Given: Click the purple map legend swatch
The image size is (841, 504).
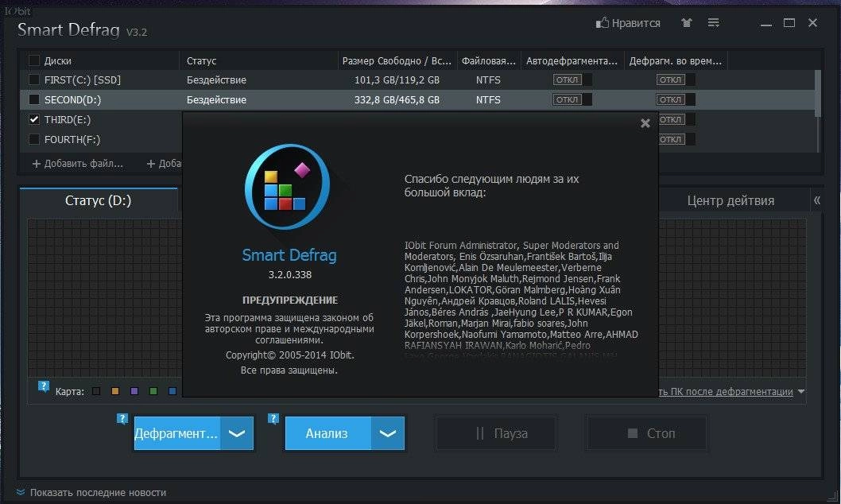Looking at the screenshot, I should [x=134, y=391].
